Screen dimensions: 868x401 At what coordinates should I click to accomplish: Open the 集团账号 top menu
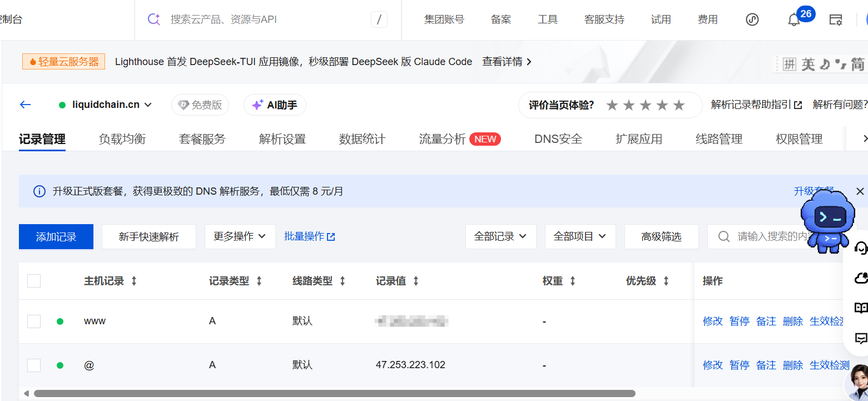pos(444,19)
